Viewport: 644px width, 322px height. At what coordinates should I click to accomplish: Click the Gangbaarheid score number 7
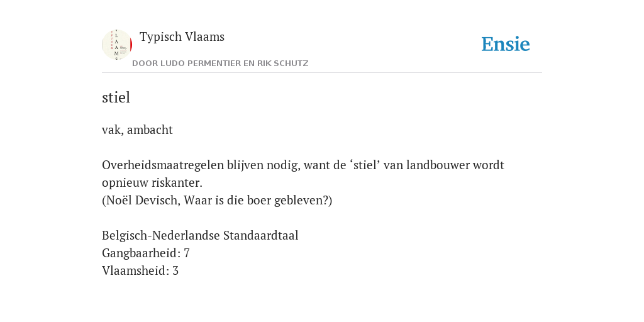tap(187, 253)
